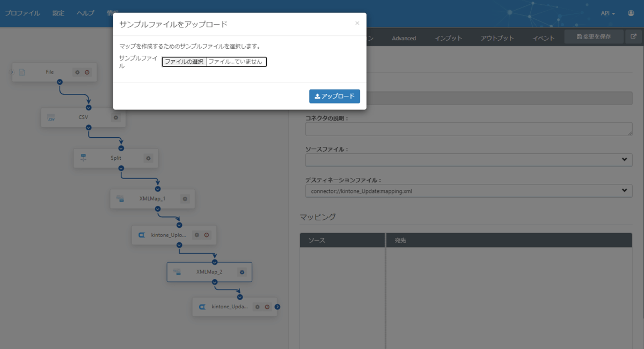
Task: Switch to the イベント tab
Action: click(x=544, y=38)
